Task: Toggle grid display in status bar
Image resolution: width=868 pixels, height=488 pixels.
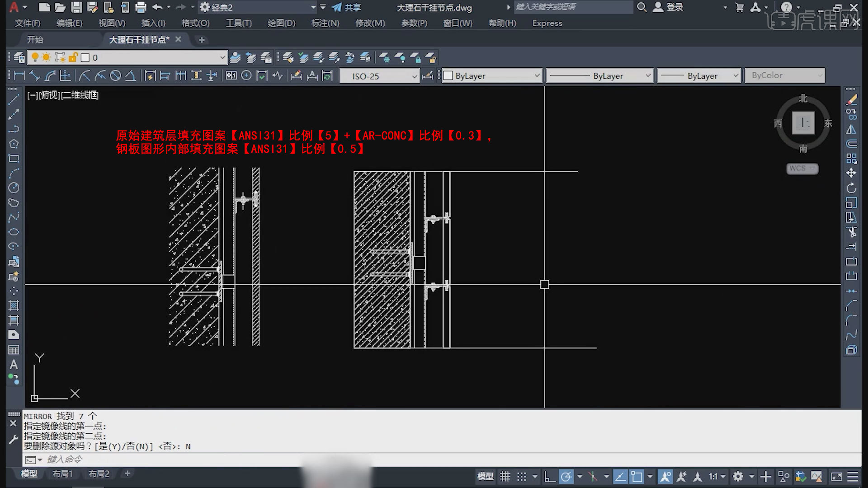Action: click(505, 476)
